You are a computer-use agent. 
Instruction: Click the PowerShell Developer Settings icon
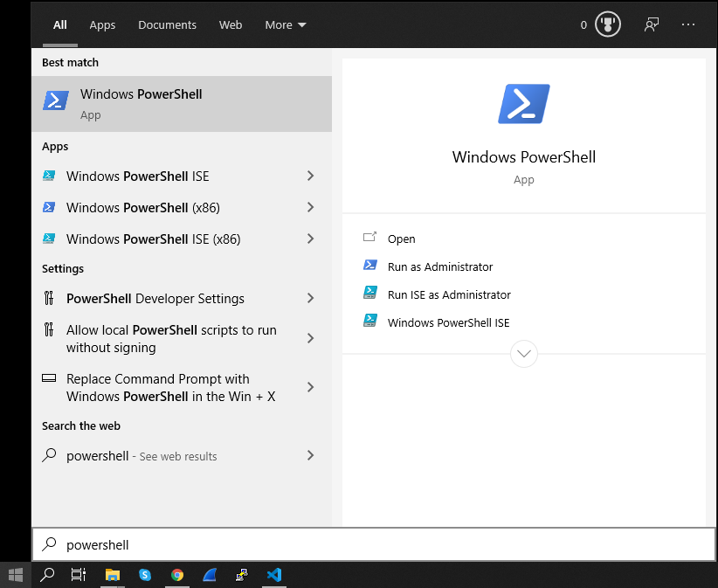coord(49,298)
